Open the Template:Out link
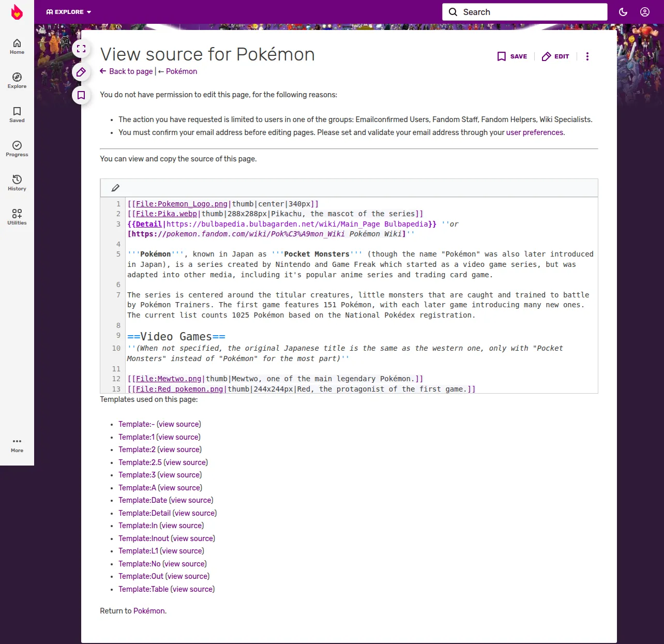 (x=141, y=576)
